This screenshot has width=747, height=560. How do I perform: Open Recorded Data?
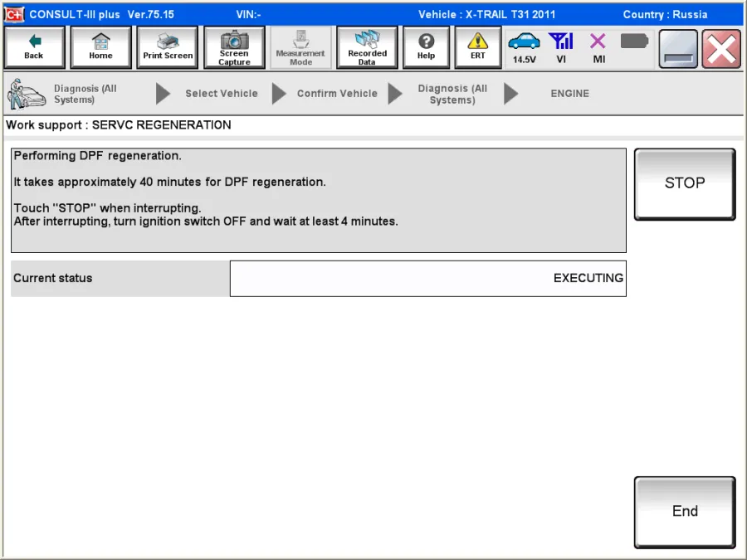[367, 47]
